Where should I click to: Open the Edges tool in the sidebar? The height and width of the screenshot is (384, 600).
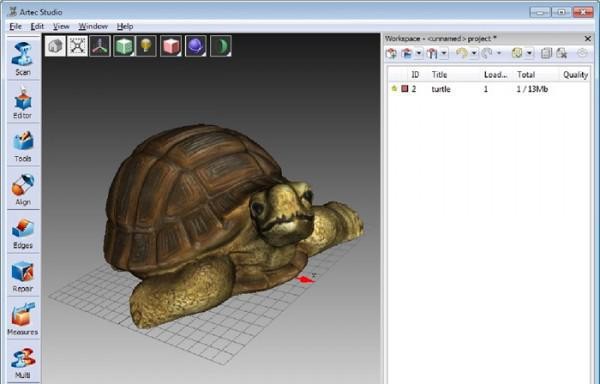(23, 232)
